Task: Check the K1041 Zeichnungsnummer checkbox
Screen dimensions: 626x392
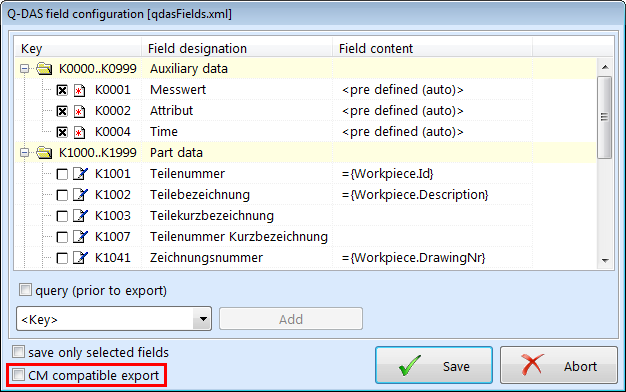Action: tap(62, 258)
